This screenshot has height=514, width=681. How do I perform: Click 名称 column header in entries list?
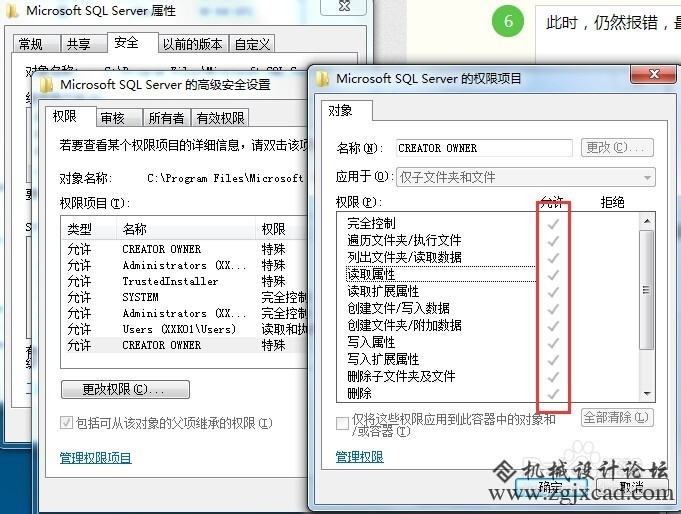click(x=186, y=229)
